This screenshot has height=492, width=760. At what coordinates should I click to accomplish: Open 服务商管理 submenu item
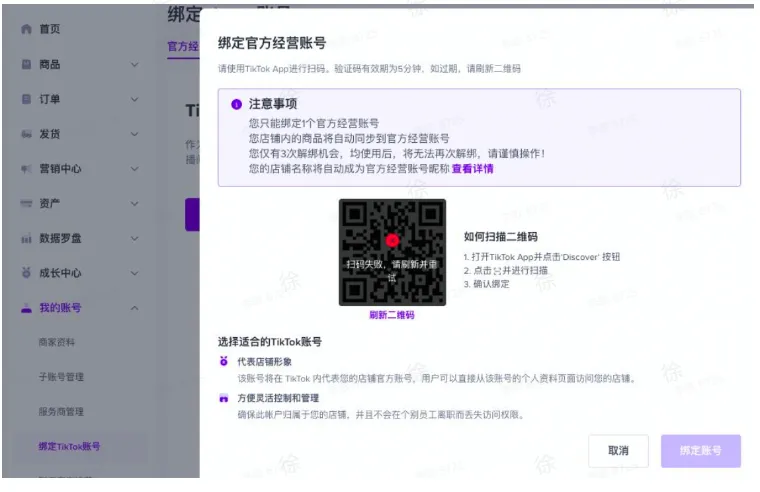(x=61, y=412)
